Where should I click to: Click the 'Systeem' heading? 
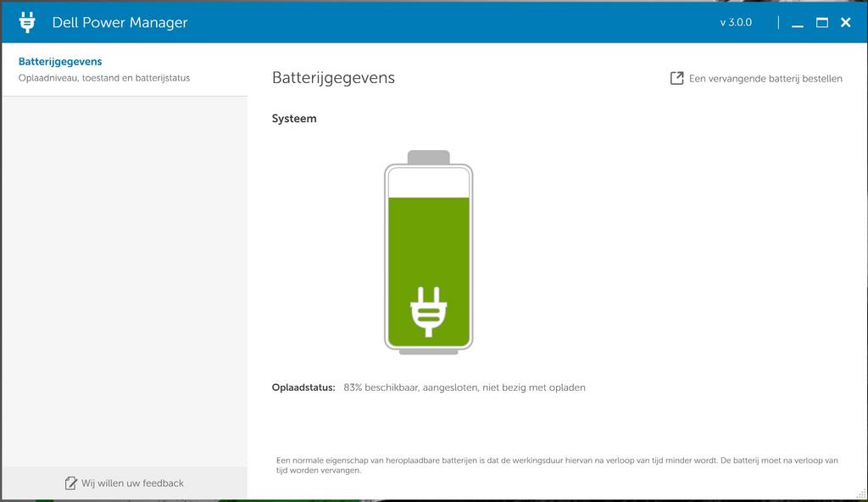click(x=294, y=119)
